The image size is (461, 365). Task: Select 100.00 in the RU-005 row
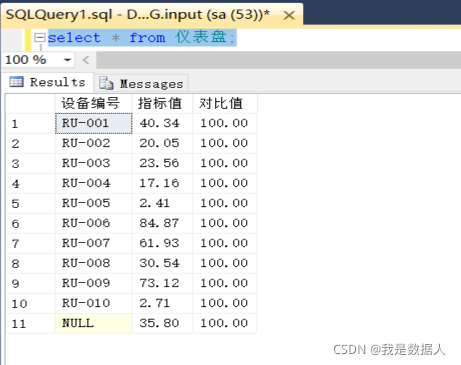225,203
